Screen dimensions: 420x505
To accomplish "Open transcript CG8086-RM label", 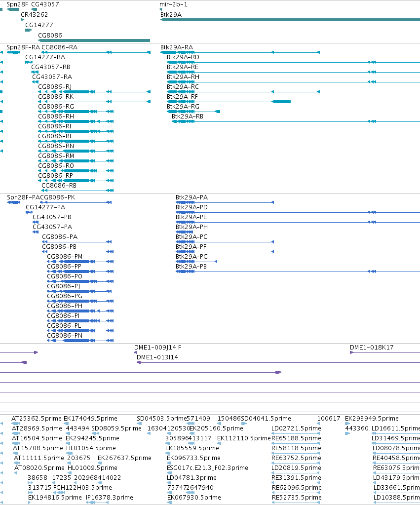I will pyautogui.click(x=56, y=156).
